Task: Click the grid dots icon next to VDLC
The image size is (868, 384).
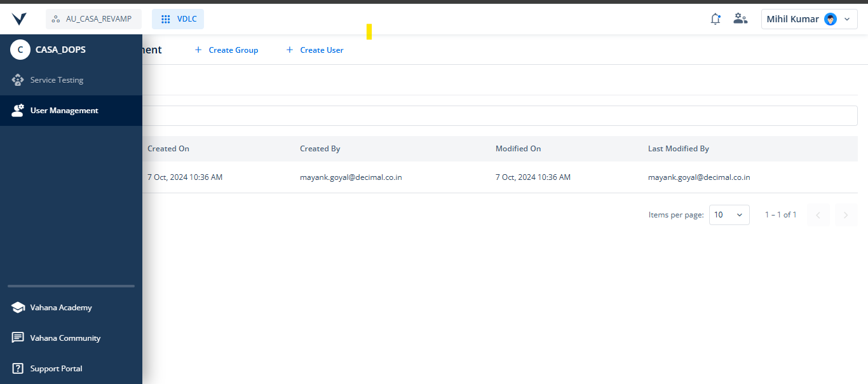Action: (165, 19)
